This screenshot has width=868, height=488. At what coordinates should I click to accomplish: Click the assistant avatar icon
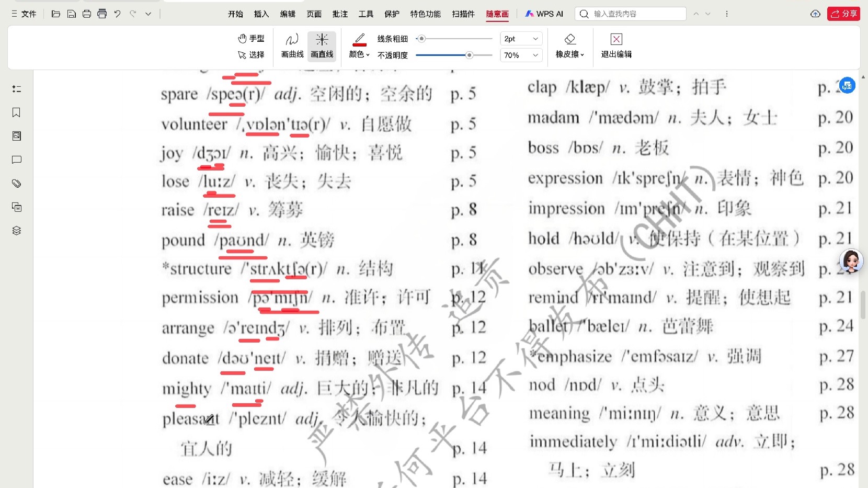coord(851,261)
